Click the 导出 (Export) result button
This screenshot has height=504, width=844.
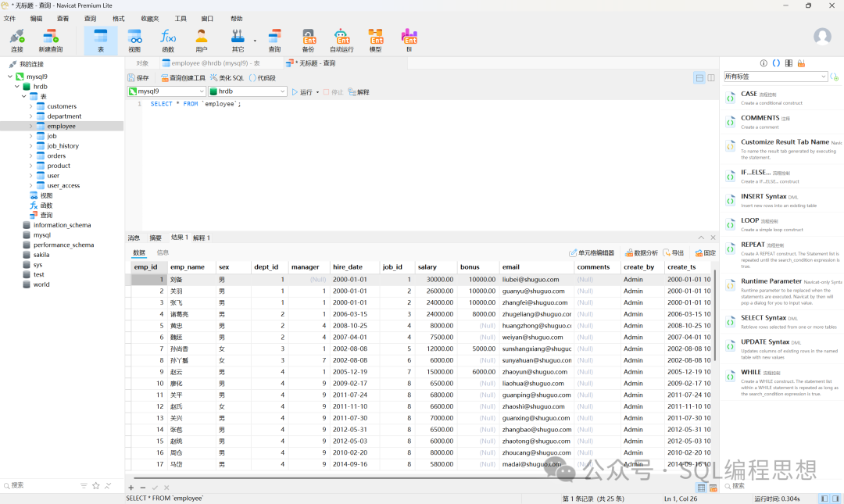tap(673, 253)
